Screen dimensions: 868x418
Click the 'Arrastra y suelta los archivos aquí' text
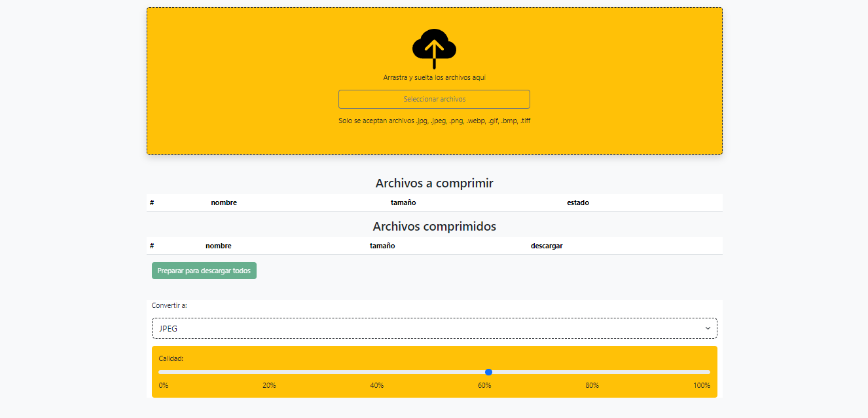tap(434, 77)
